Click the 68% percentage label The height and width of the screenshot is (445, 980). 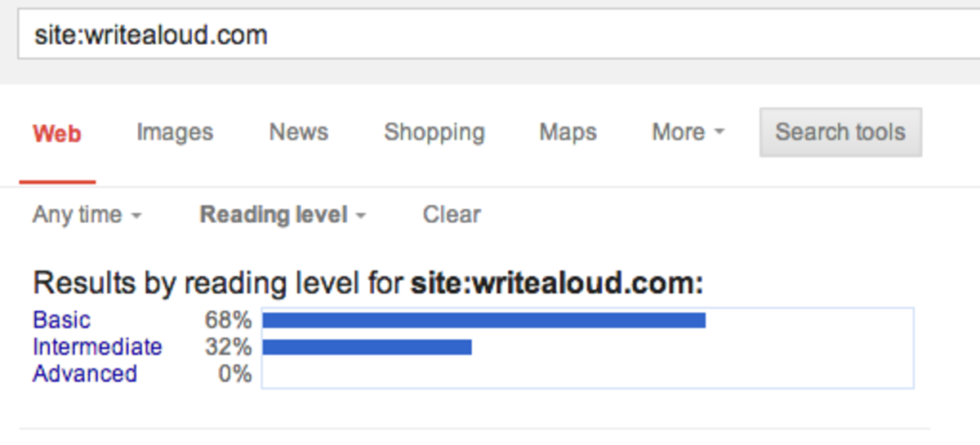(228, 320)
